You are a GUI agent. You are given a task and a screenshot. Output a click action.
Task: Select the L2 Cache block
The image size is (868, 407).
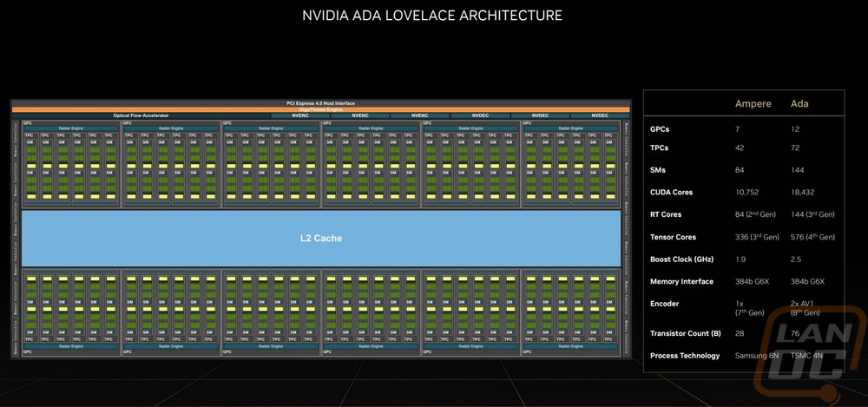(x=321, y=238)
